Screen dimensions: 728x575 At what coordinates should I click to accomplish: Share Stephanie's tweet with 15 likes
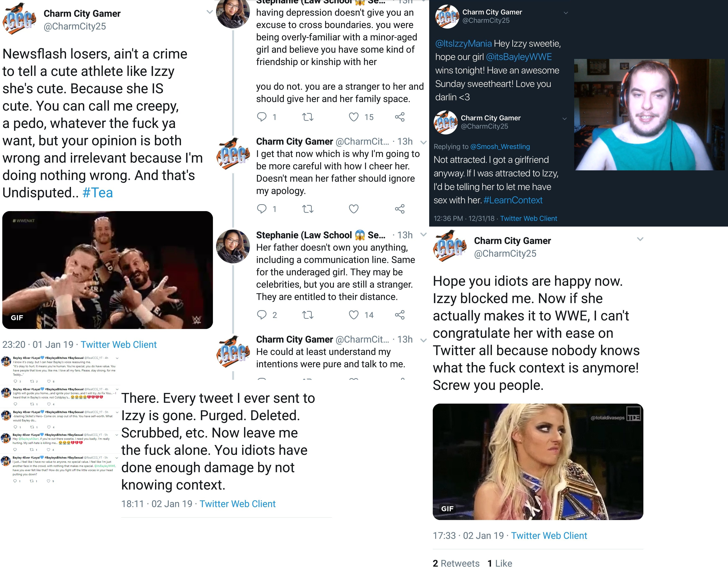(400, 117)
